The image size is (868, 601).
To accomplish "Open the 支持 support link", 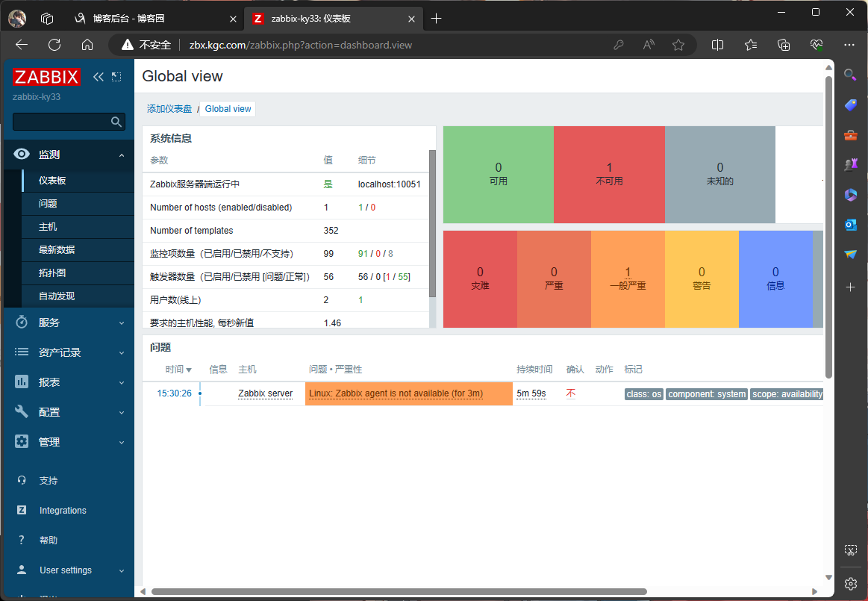I will click(x=49, y=481).
